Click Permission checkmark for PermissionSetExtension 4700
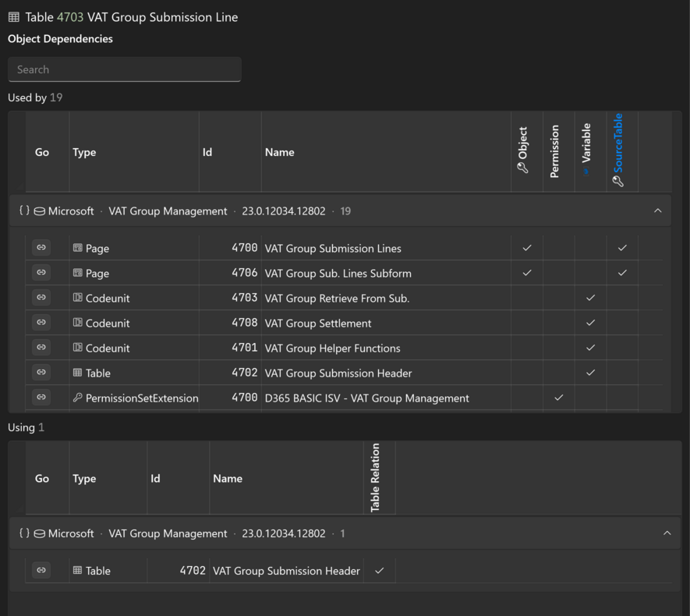690x616 pixels. [558, 398]
